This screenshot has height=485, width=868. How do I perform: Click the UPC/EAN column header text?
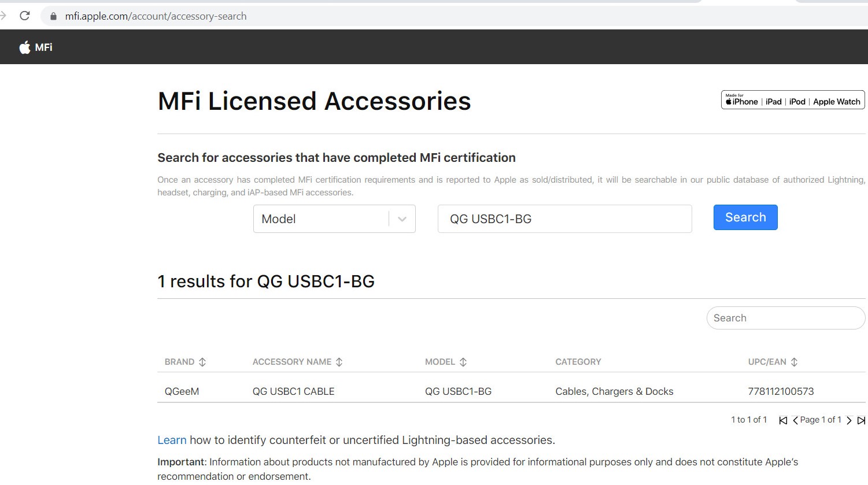[x=767, y=362]
